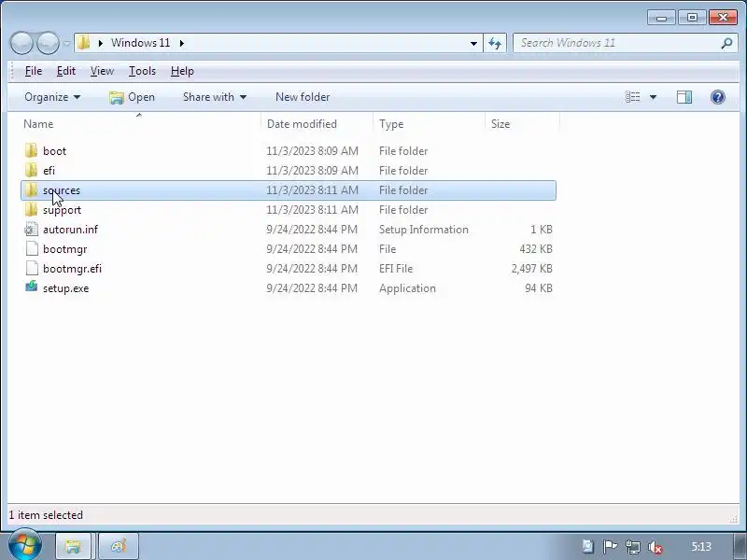747x560 pixels.
Task: Click the setup.exe application icon
Action: click(31, 287)
